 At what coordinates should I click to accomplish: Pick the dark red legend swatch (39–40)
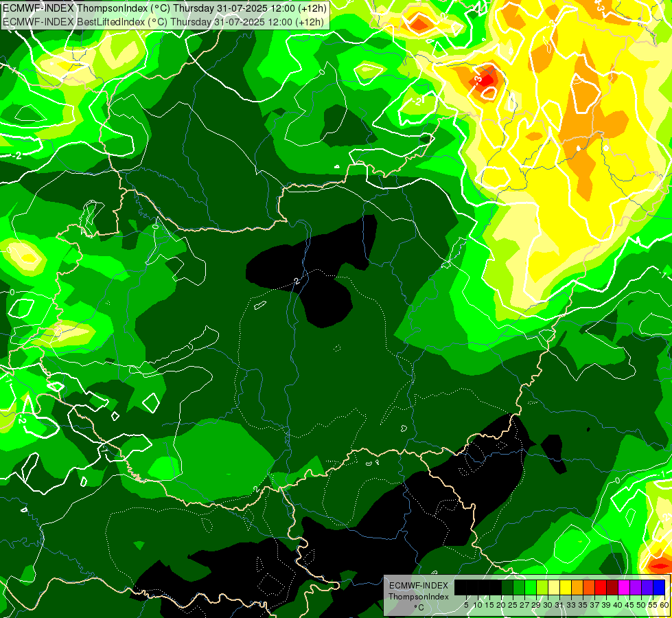tap(612, 587)
